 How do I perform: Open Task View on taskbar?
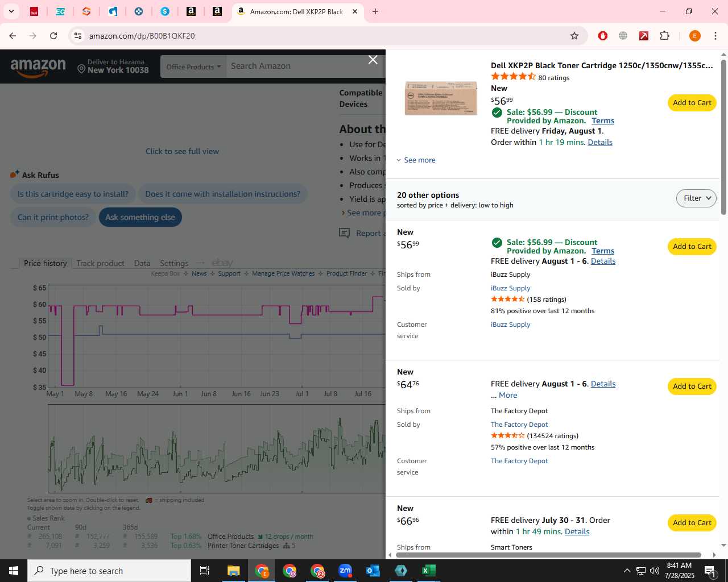(205, 571)
